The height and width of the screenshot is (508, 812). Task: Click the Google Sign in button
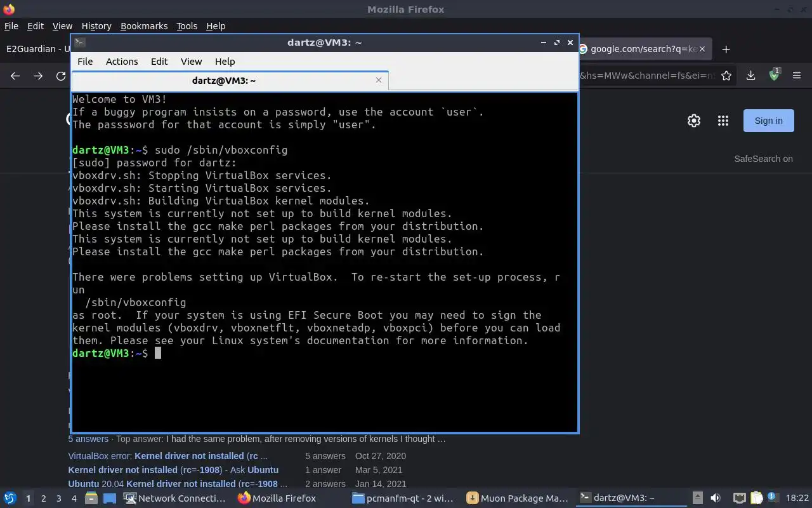pos(768,121)
